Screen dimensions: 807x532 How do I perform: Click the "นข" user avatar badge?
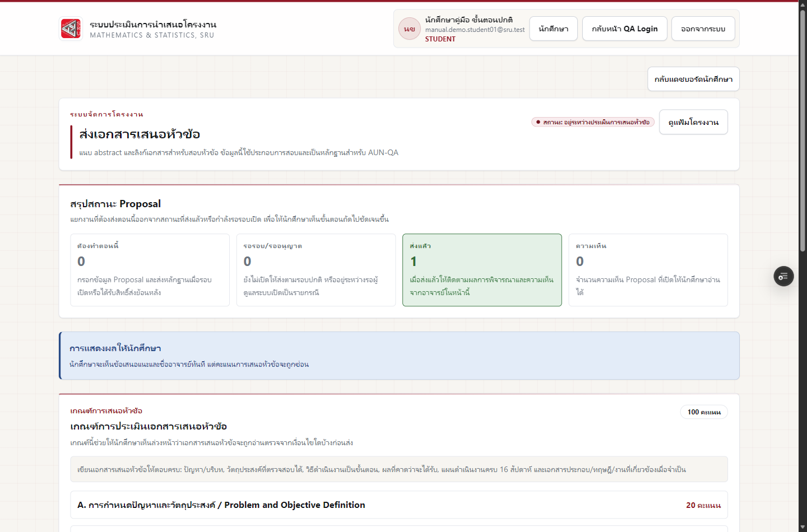click(x=410, y=29)
